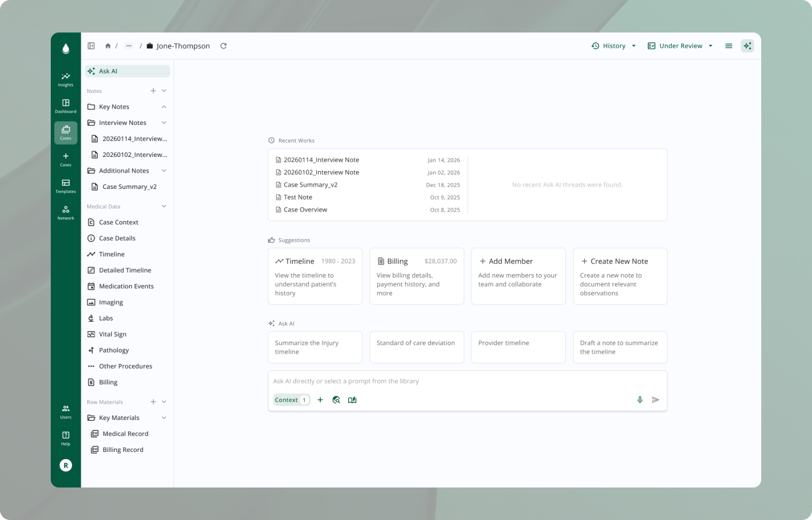Open Templates in the left sidebar

pos(65,186)
